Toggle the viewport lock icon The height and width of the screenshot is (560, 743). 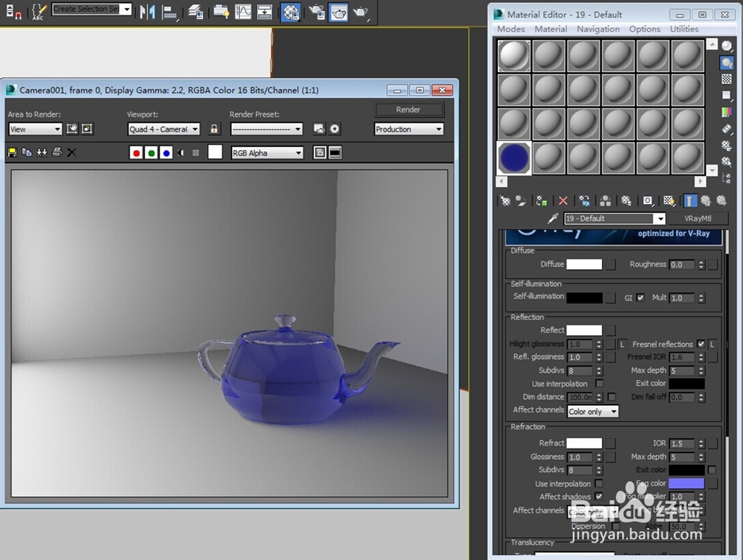[214, 129]
